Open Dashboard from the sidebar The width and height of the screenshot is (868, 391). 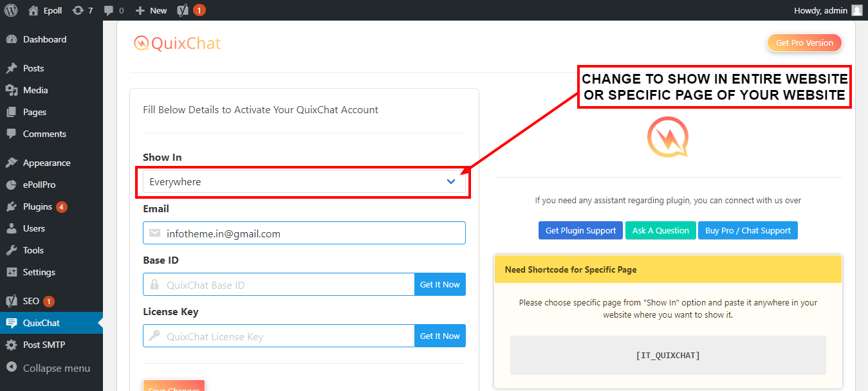click(44, 39)
